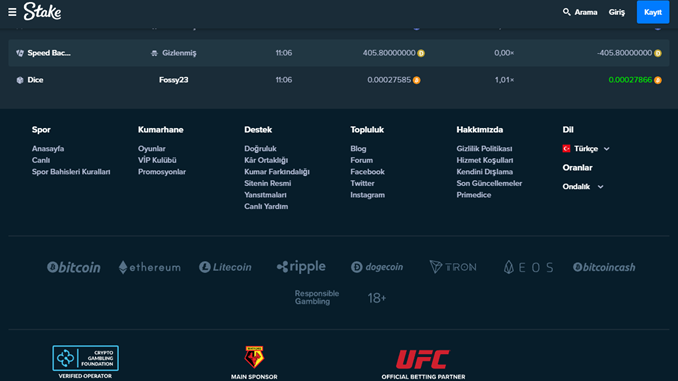Click the Gizlenmiş hidden user icon
This screenshot has height=381, width=678.
point(154,53)
